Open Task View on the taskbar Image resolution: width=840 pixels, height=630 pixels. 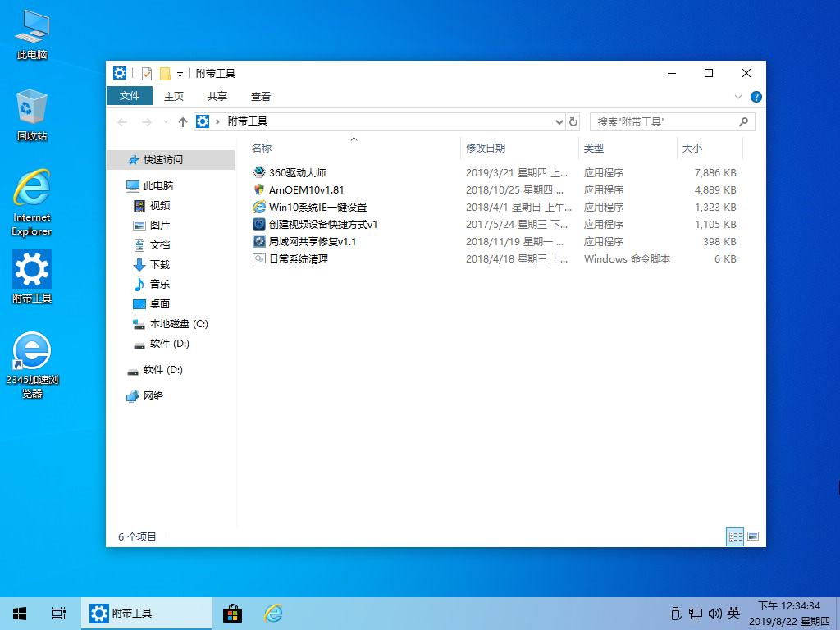tap(59, 614)
